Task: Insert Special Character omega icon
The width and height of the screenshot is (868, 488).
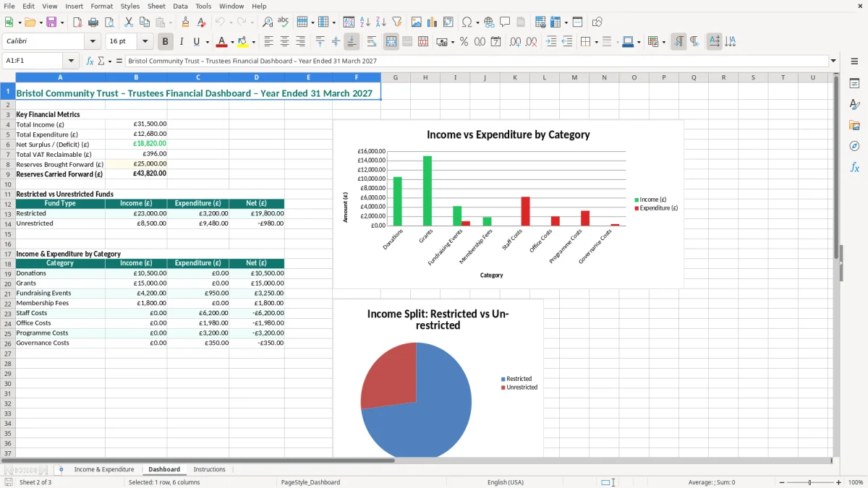Action: pos(467,22)
